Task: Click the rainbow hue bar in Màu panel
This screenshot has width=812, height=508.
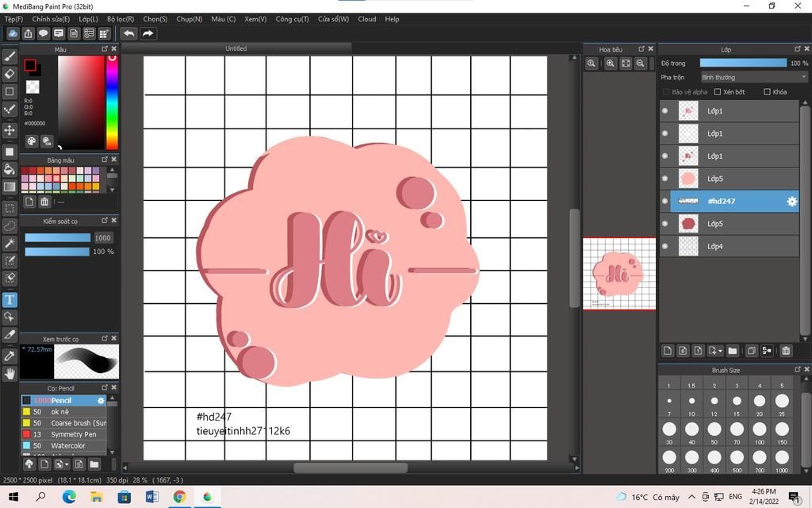Action: coord(112,102)
